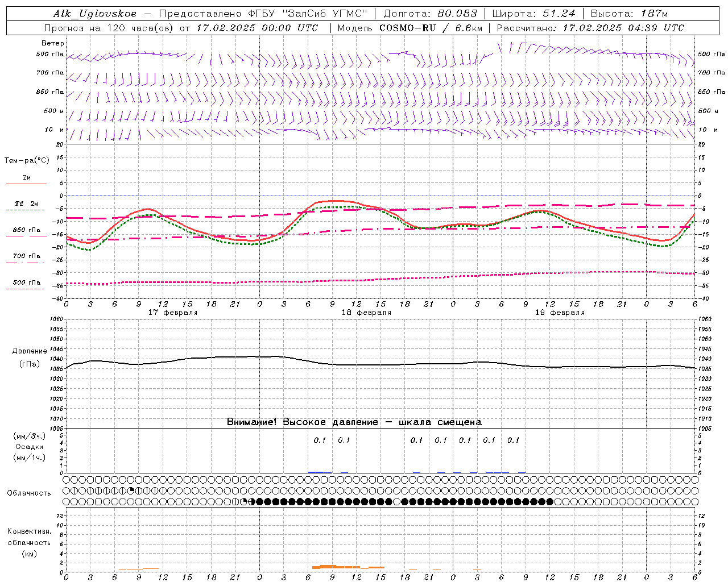Click the date label '17 февраля'
The width and height of the screenshot is (728, 582).
[173, 313]
